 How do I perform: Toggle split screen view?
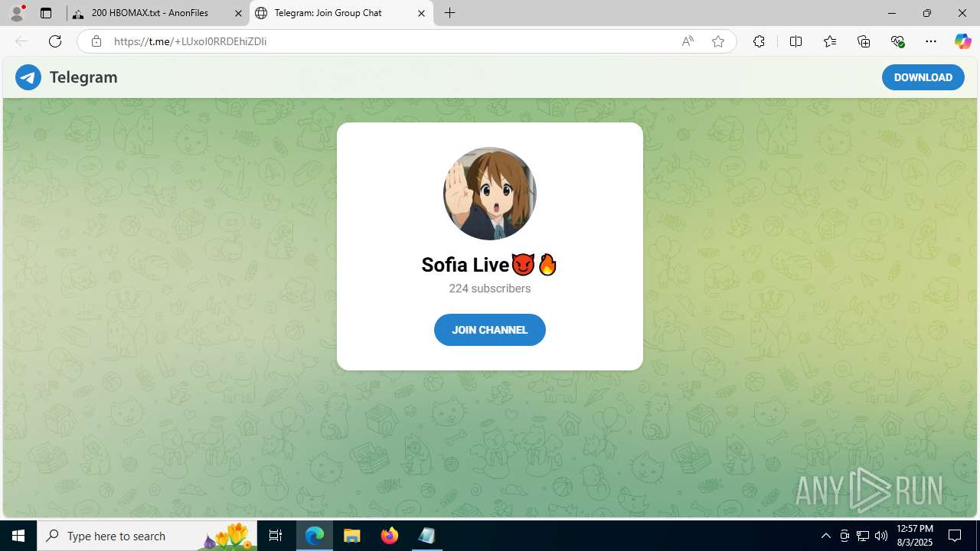[795, 41]
